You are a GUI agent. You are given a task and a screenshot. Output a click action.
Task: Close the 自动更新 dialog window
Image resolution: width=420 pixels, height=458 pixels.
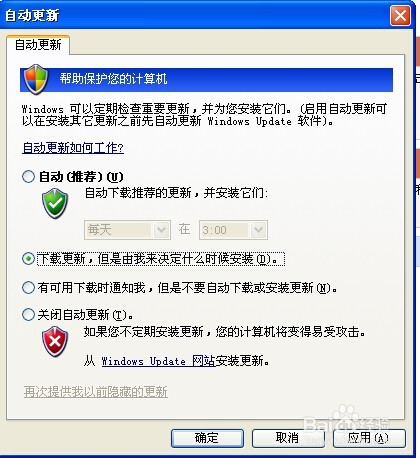[400, 15]
